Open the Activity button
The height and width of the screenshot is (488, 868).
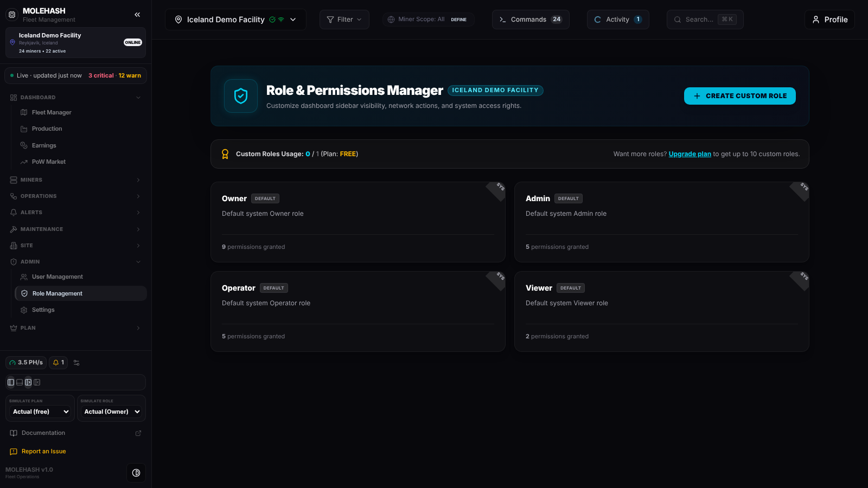[618, 20]
